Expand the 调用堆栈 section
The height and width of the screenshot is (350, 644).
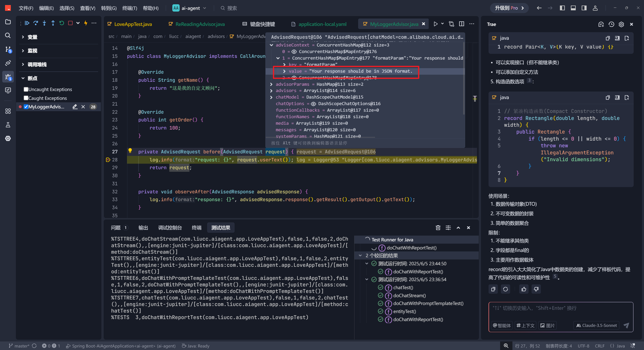tap(37, 64)
